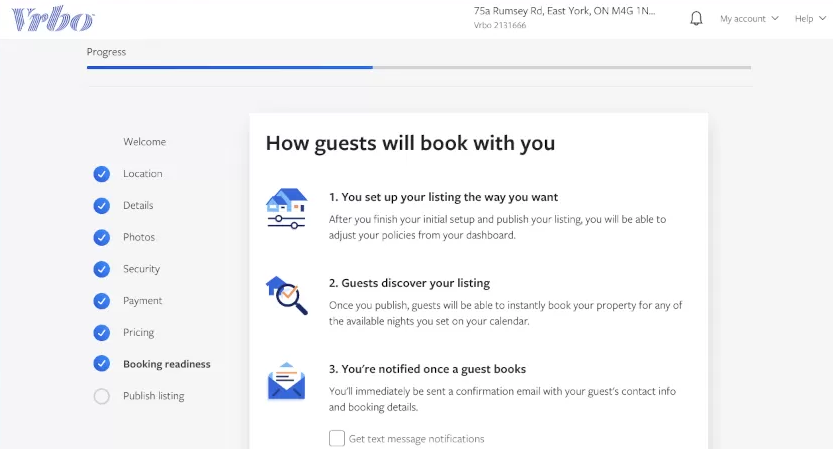Click the Progress label

tap(106, 52)
